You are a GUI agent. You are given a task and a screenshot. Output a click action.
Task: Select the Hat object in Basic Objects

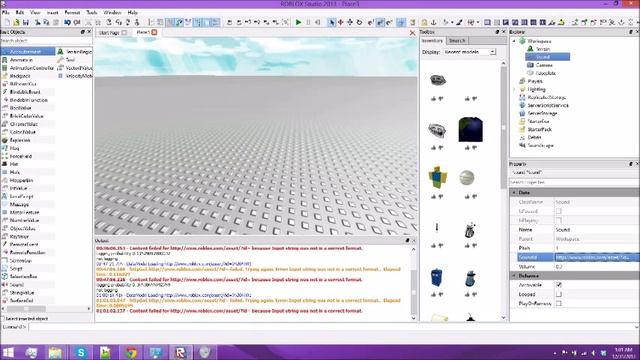coord(13,164)
